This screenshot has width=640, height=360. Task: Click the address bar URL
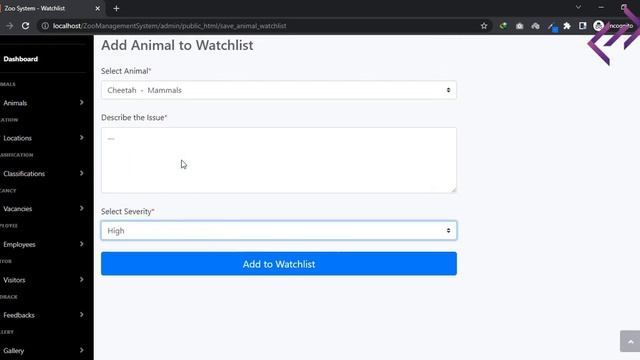pyautogui.click(x=169, y=26)
